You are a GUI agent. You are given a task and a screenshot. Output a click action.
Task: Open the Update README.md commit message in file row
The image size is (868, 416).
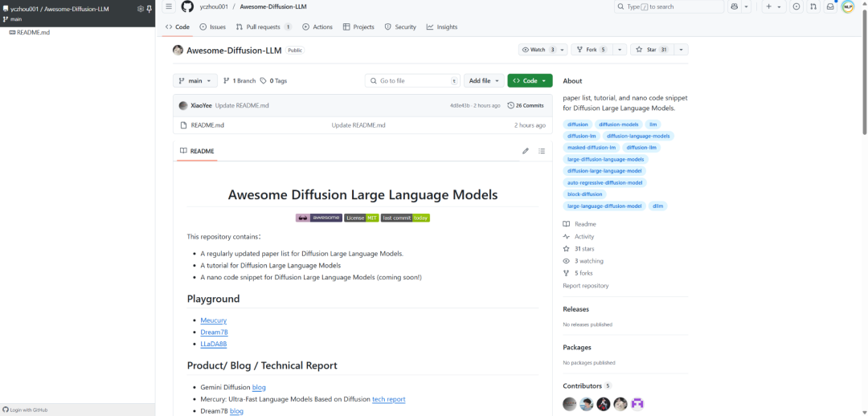358,125
